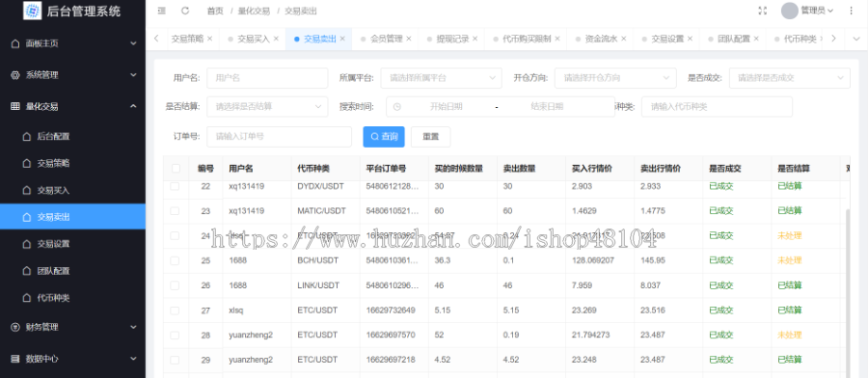Open the vertical three-dot more menu
The image size is (868, 378).
(851, 11)
